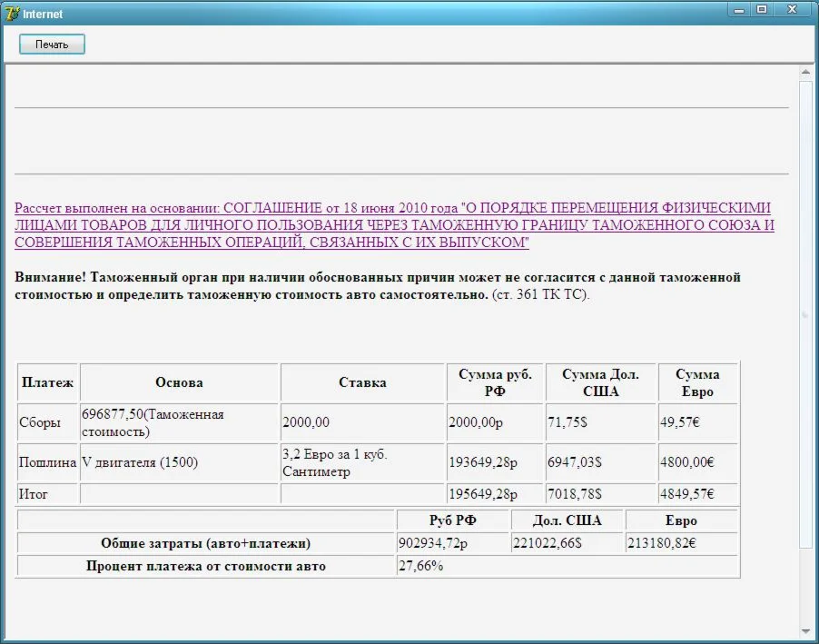Click the Печать print button
Image resolution: width=819 pixels, height=644 pixels.
pos(52,45)
